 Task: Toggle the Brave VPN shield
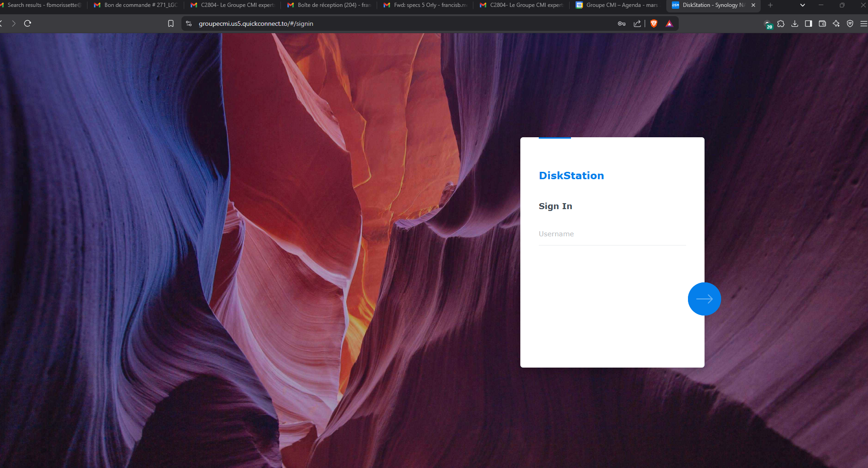850,23
